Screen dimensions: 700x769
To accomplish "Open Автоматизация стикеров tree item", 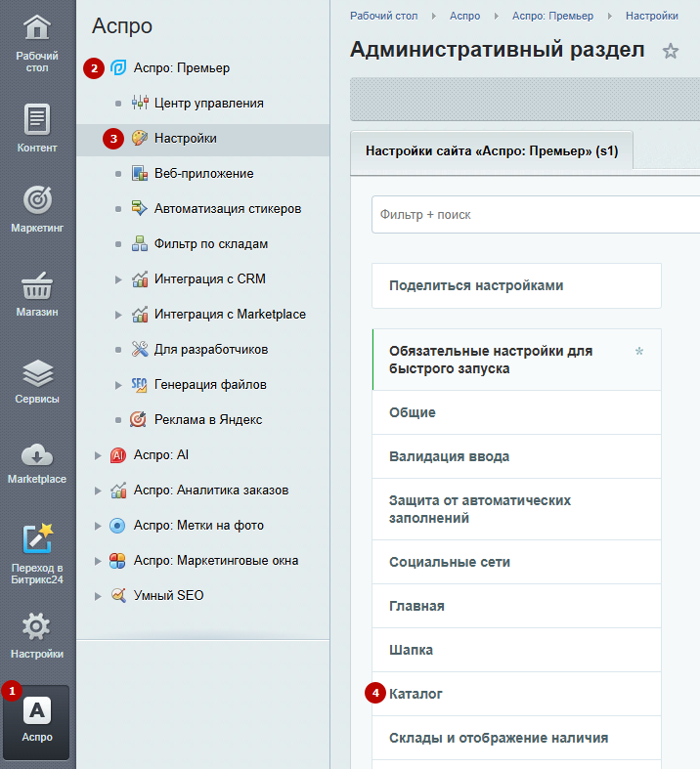I will point(228,209).
